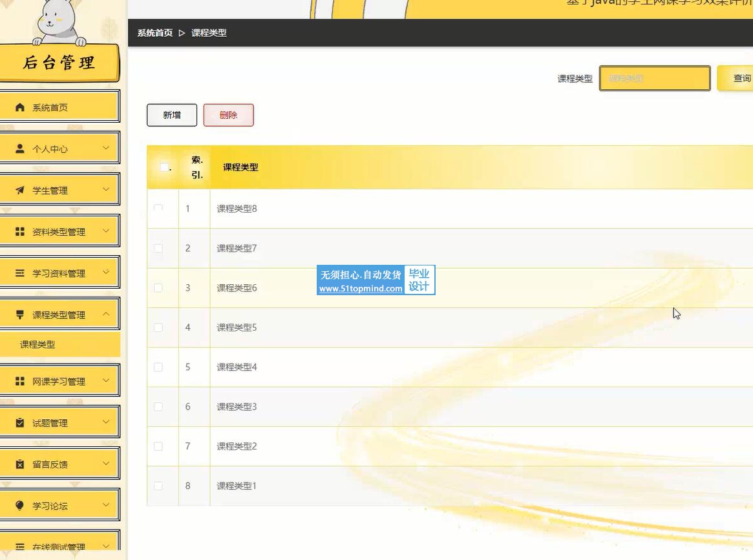753x560 pixels.
Task: Click the grid icon beside 网课学习管理
Action: coord(19,381)
